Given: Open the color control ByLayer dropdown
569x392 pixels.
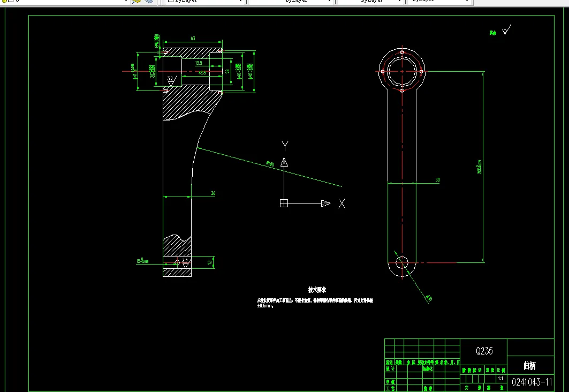Looking at the screenshot, I should click(x=204, y=2).
